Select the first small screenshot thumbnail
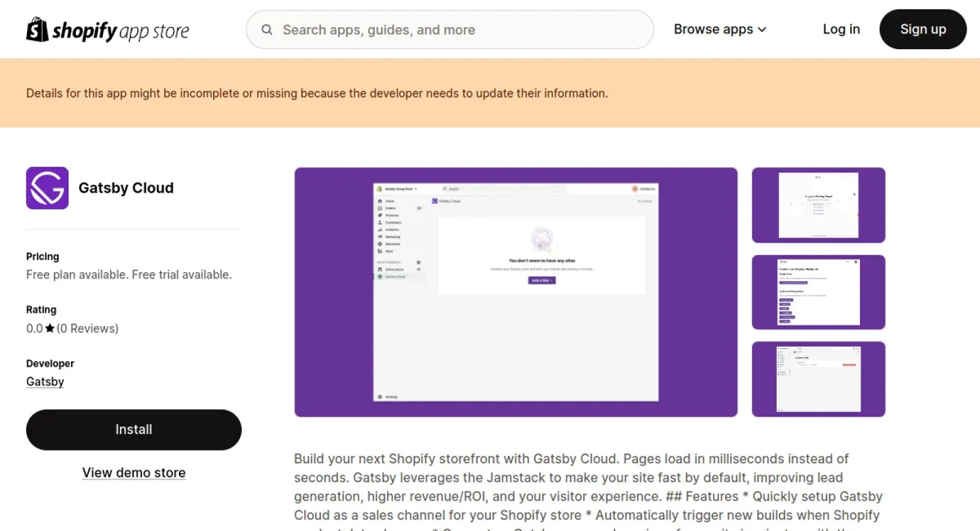 [x=818, y=205]
